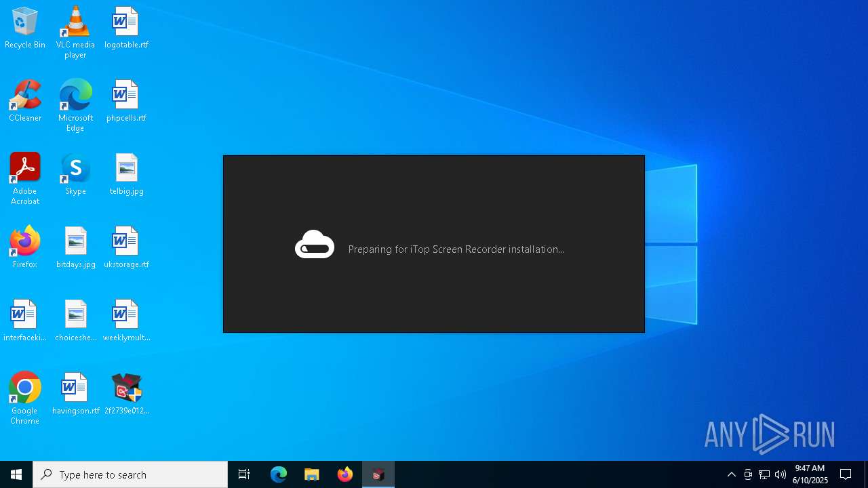
Task: Open CCleaner desktop shortcut
Action: click(x=25, y=102)
